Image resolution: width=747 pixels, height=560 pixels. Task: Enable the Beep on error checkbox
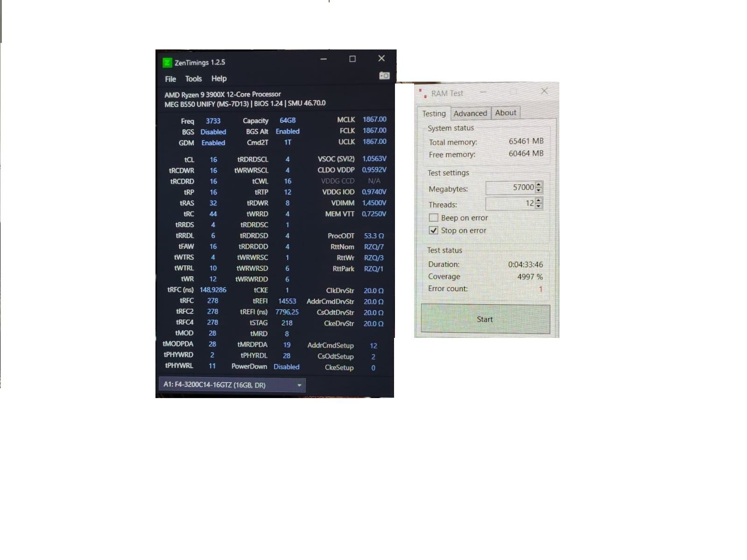click(x=434, y=217)
